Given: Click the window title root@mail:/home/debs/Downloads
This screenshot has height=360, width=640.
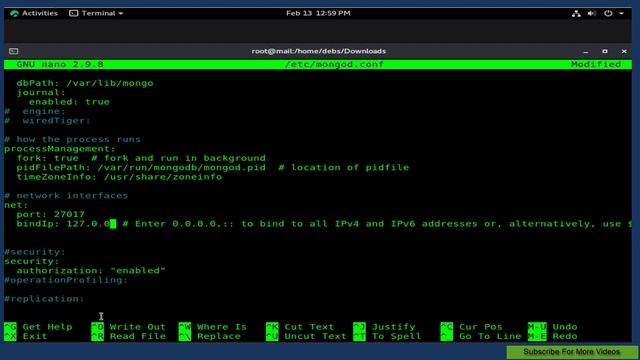Looking at the screenshot, I should [x=318, y=51].
